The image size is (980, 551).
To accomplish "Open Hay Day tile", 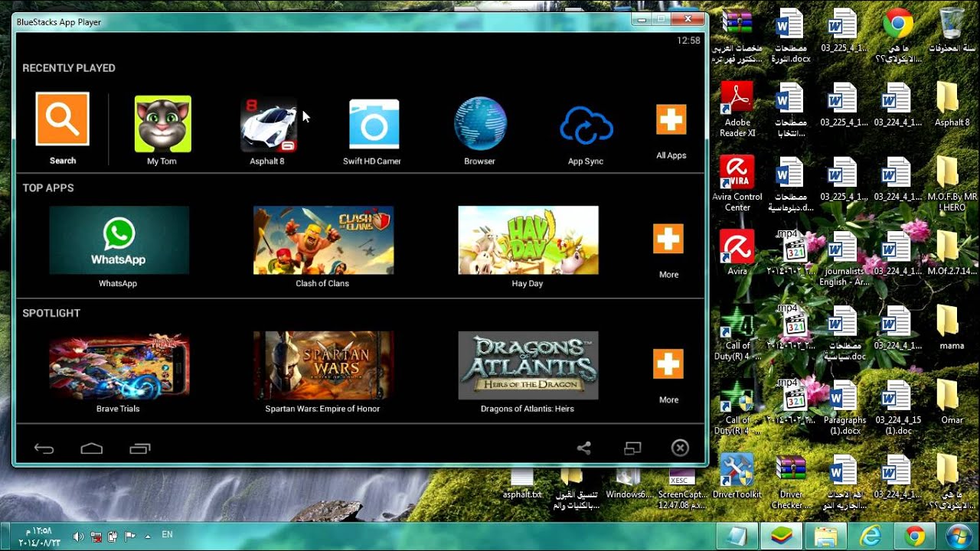I will coord(528,240).
